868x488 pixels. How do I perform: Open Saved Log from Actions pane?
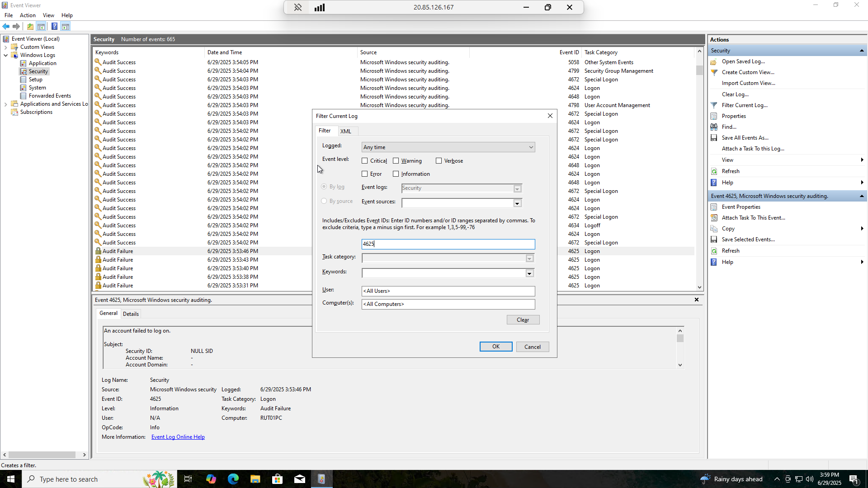(743, 61)
